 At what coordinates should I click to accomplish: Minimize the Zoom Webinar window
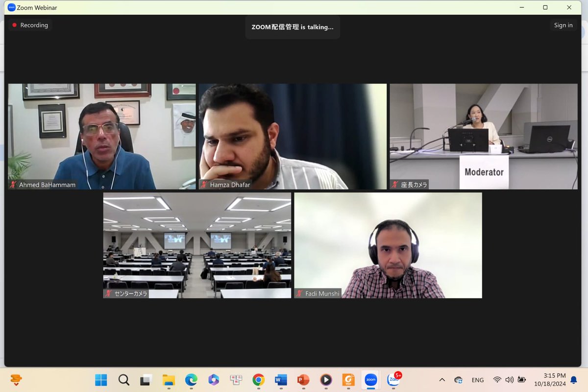coord(522,7)
